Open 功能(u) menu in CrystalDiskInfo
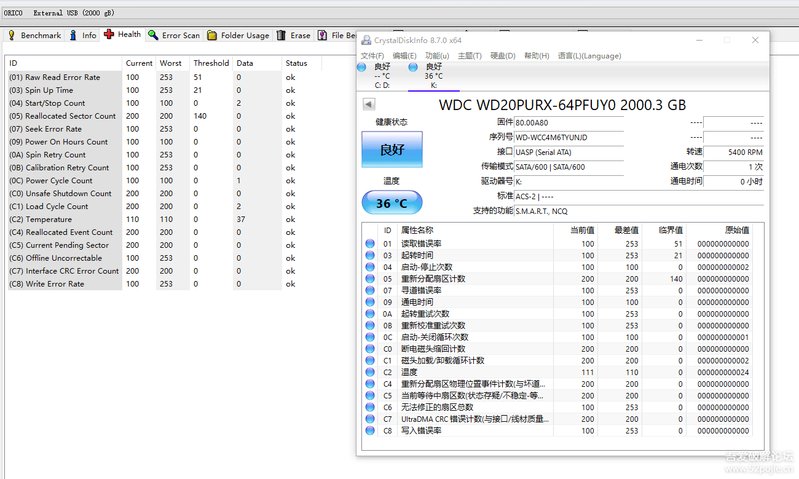 click(437, 56)
